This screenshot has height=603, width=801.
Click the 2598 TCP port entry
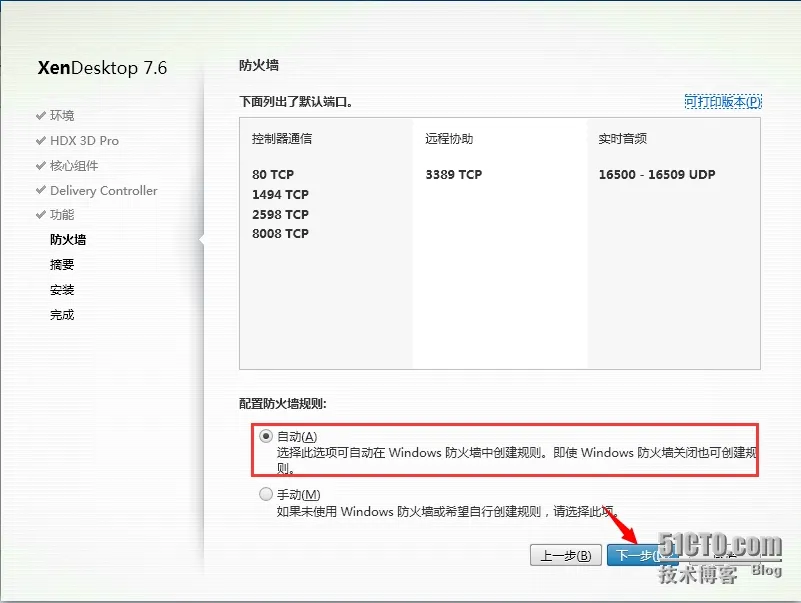coord(280,215)
